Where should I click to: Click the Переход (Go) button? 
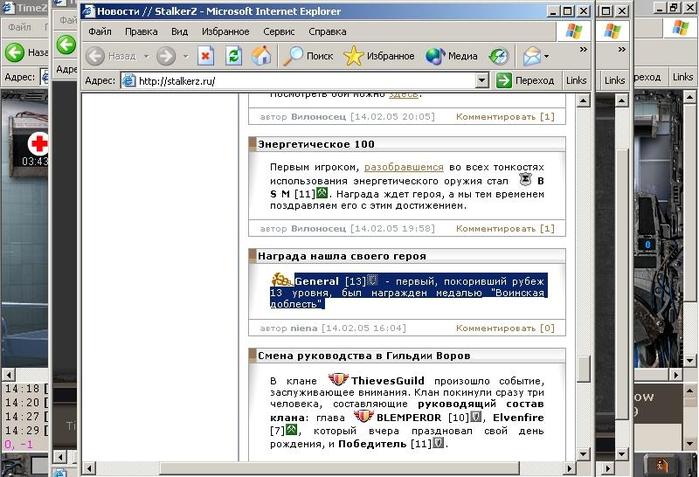tap(526, 81)
